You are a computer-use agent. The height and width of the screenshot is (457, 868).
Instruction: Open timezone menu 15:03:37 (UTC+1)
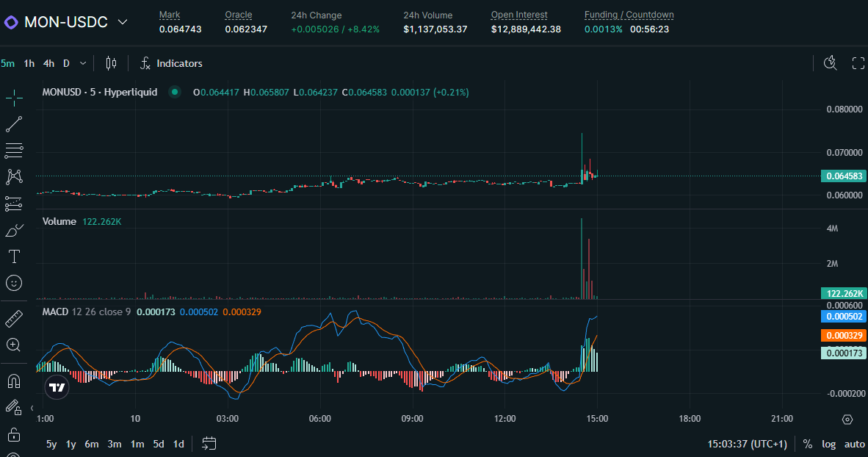coord(747,445)
